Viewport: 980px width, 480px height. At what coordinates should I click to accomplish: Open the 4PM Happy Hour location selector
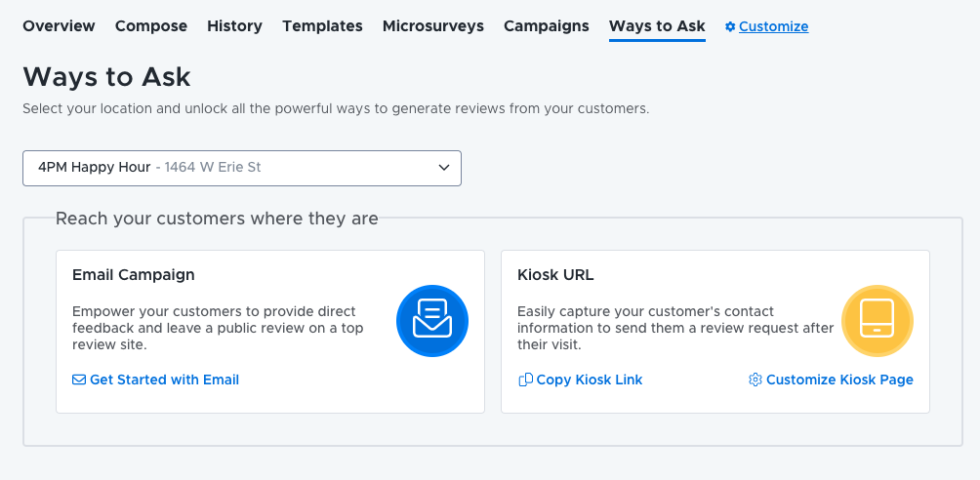point(242,168)
